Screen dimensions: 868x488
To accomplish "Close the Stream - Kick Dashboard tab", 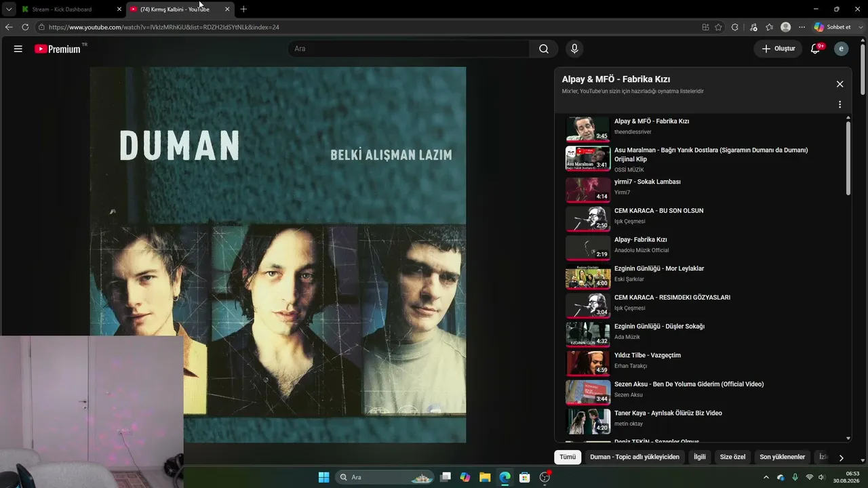I will click(119, 9).
